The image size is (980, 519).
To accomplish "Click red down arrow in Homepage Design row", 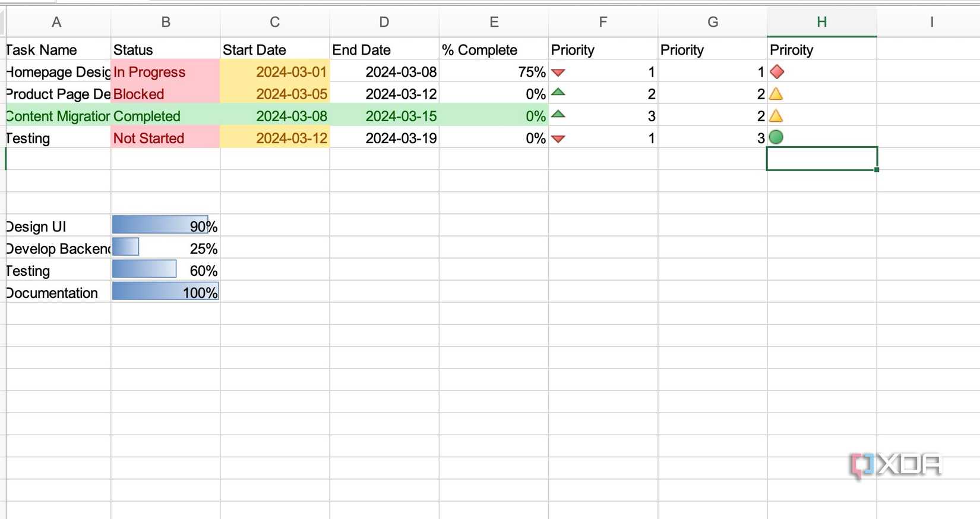I will (558, 73).
